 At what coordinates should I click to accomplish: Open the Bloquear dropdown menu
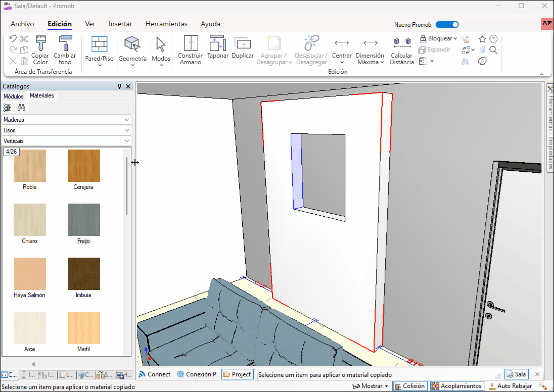coord(439,38)
